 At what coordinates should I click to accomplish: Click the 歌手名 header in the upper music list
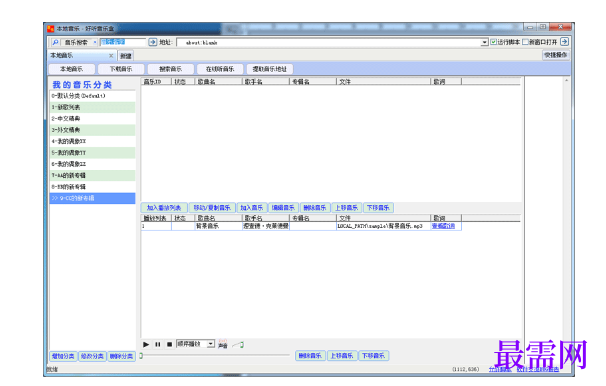266,82
